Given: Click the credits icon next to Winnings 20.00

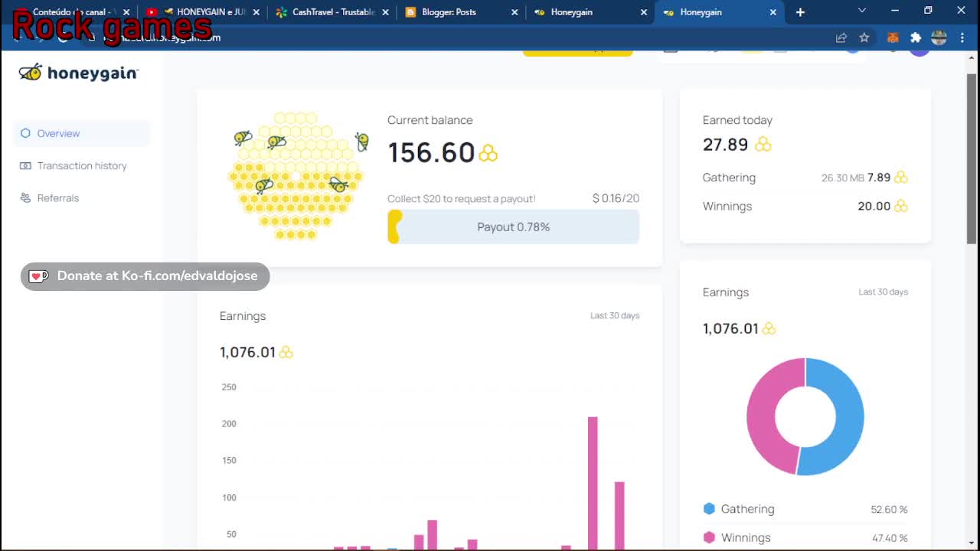Looking at the screenshot, I should tap(900, 206).
